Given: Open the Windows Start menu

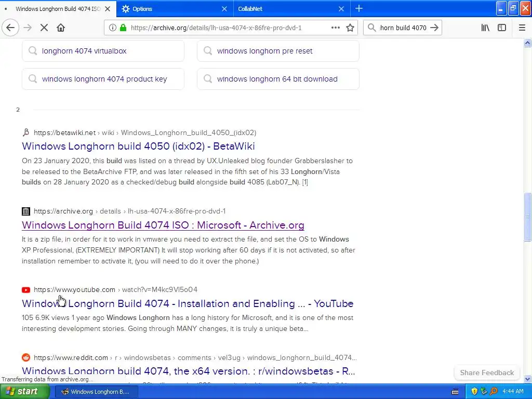Looking at the screenshot, I should tap(24, 392).
